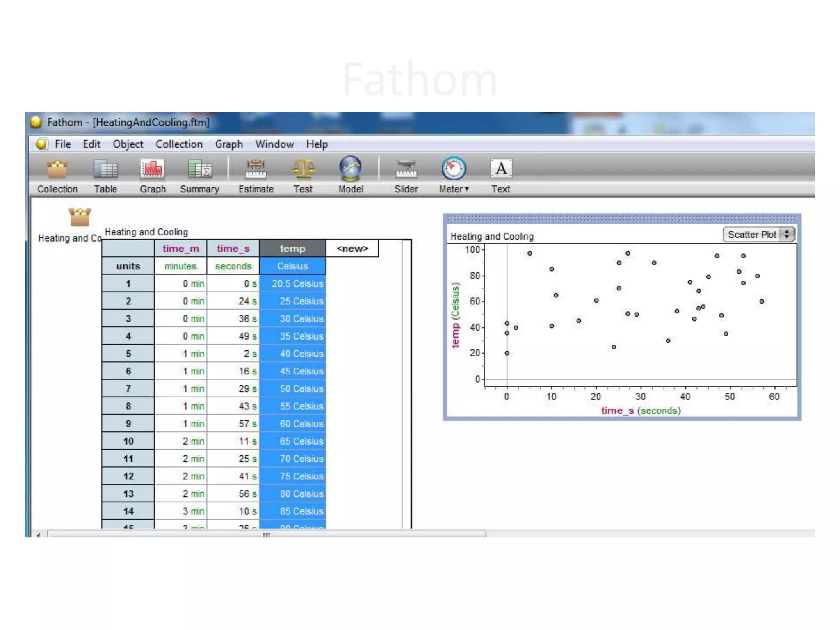
Task: Click the Table toolbar icon
Action: pos(105,169)
